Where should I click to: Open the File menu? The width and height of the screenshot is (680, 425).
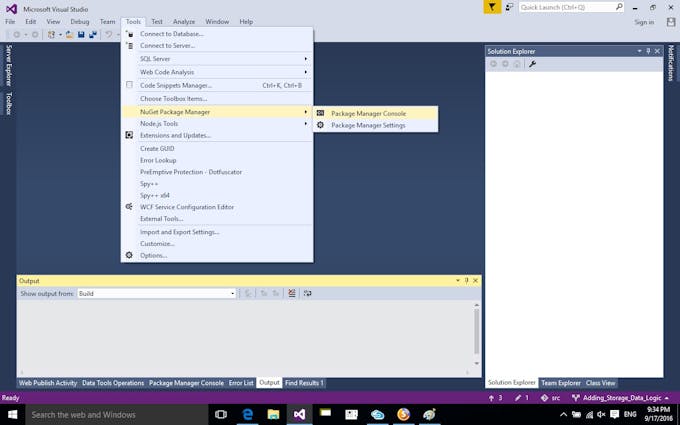click(x=10, y=21)
